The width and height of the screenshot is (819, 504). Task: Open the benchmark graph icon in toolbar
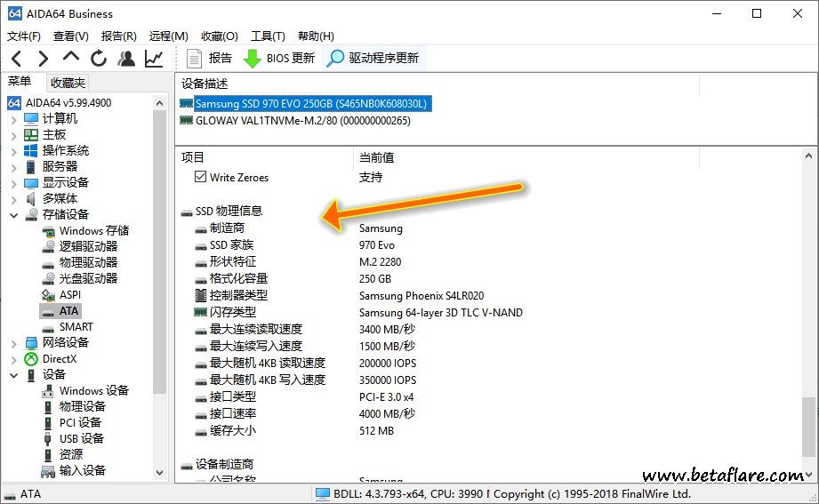[x=154, y=59]
